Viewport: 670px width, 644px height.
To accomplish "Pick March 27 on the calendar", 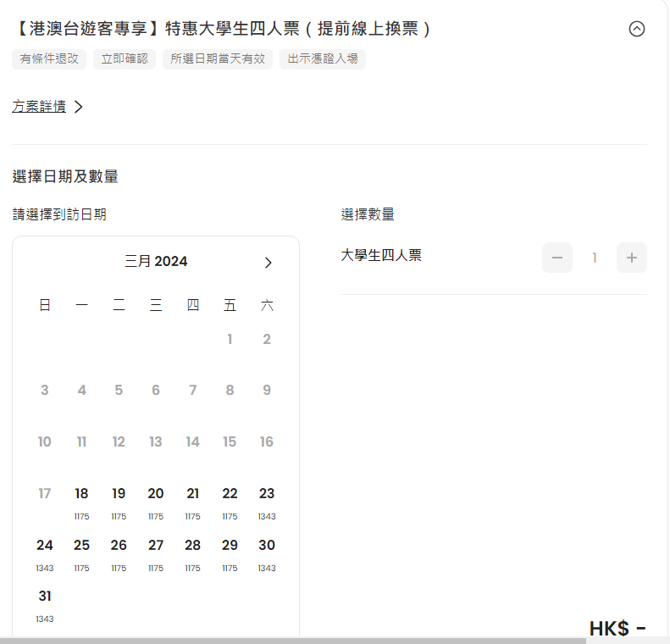I will pos(156,554).
